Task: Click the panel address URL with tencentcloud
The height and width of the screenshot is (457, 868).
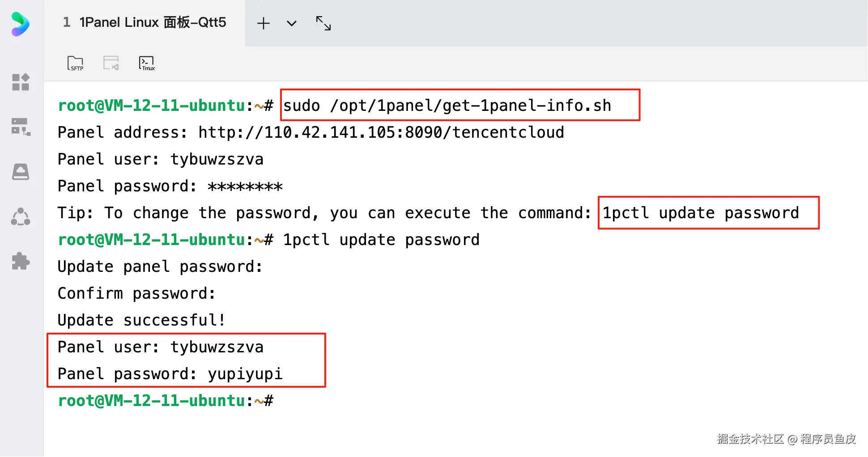Action: click(381, 132)
